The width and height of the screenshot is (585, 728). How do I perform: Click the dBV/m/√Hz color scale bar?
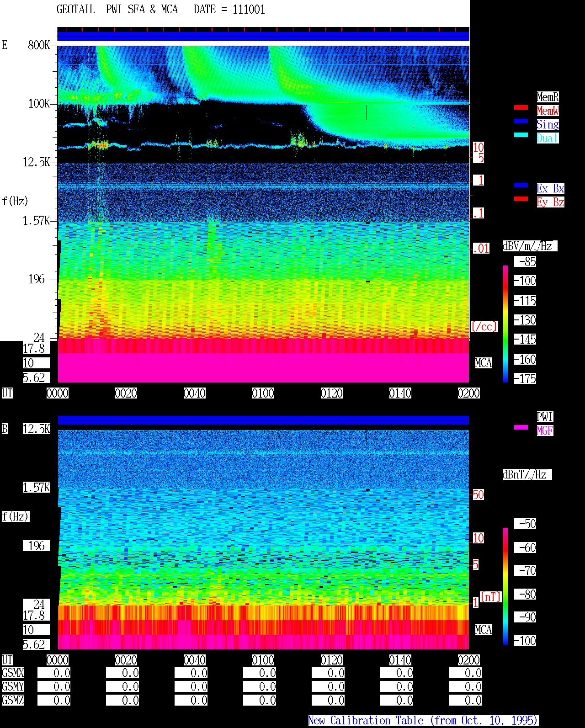(505, 324)
